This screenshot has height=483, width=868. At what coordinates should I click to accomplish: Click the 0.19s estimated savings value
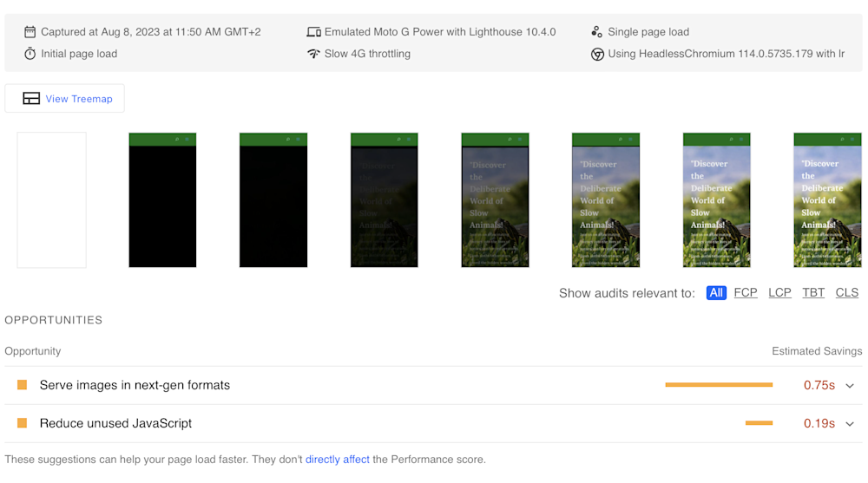tap(819, 423)
